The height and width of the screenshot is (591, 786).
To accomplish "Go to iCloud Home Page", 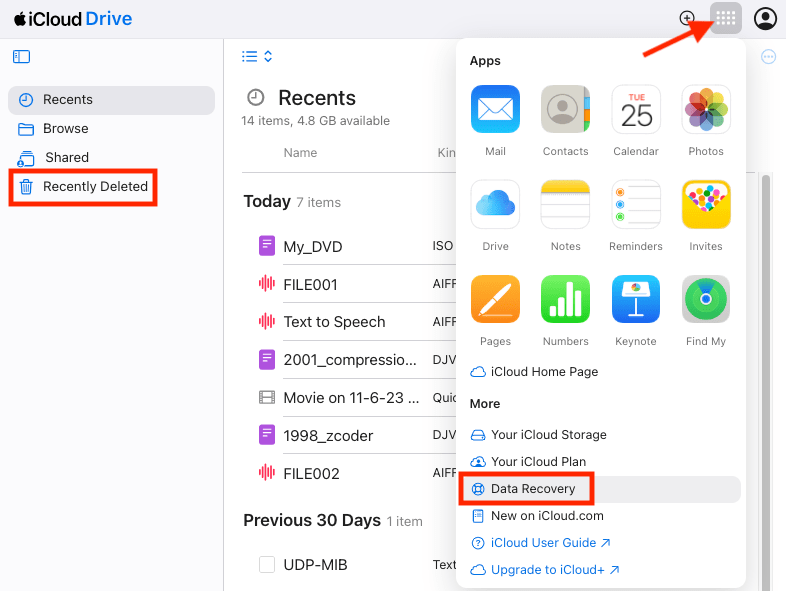I will point(534,372).
